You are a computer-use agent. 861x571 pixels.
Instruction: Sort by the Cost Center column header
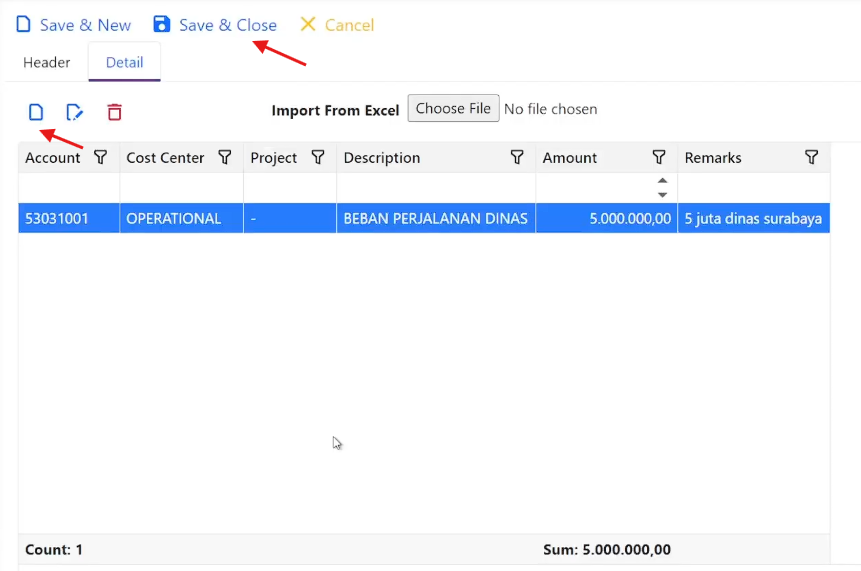click(x=165, y=158)
